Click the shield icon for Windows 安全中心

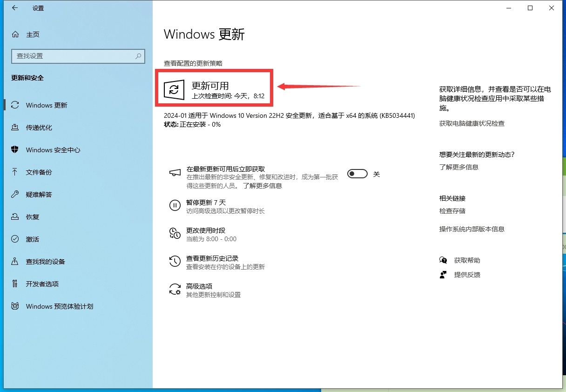pyautogui.click(x=15, y=150)
